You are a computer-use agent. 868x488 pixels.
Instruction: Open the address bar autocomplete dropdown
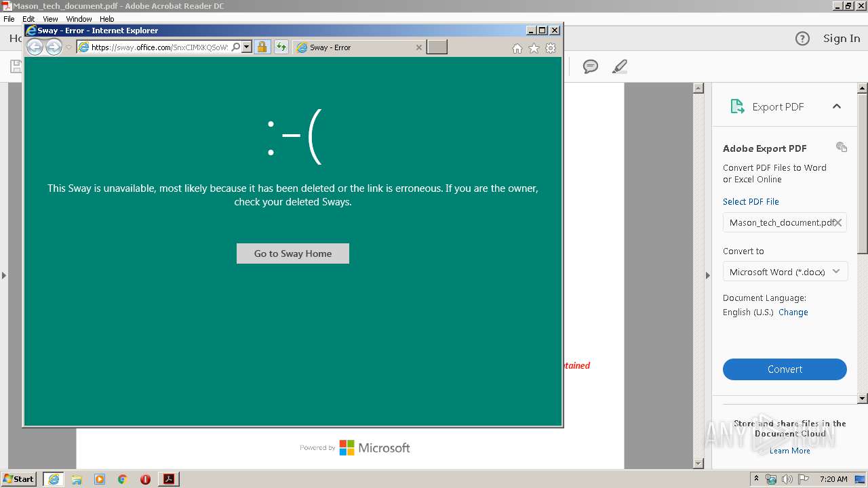coord(246,47)
